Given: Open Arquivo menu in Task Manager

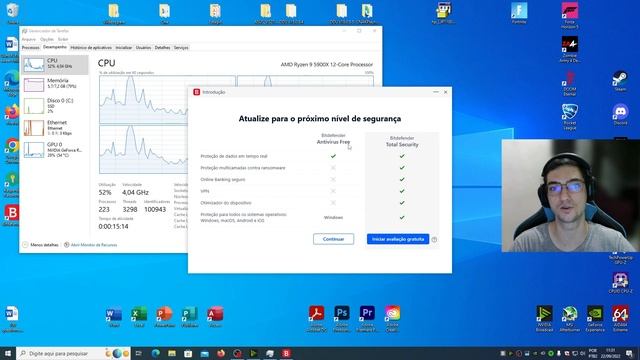Looking at the screenshot, I should (29, 39).
